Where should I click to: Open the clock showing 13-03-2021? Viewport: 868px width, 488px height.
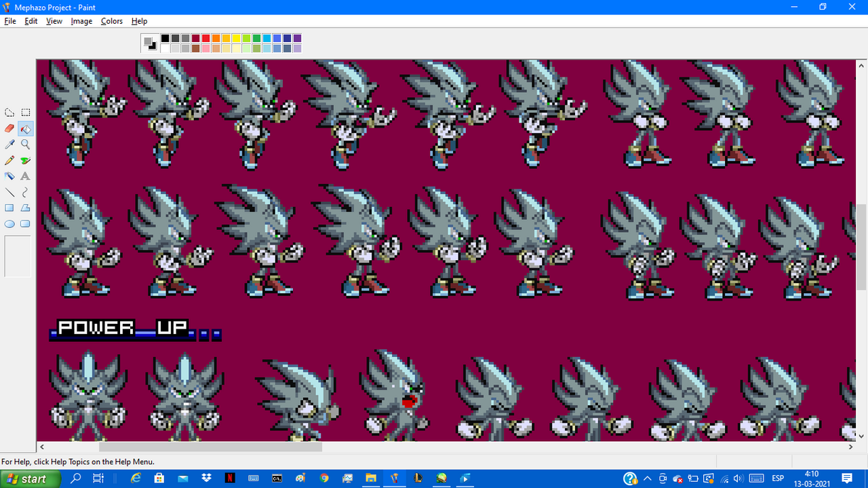point(812,478)
